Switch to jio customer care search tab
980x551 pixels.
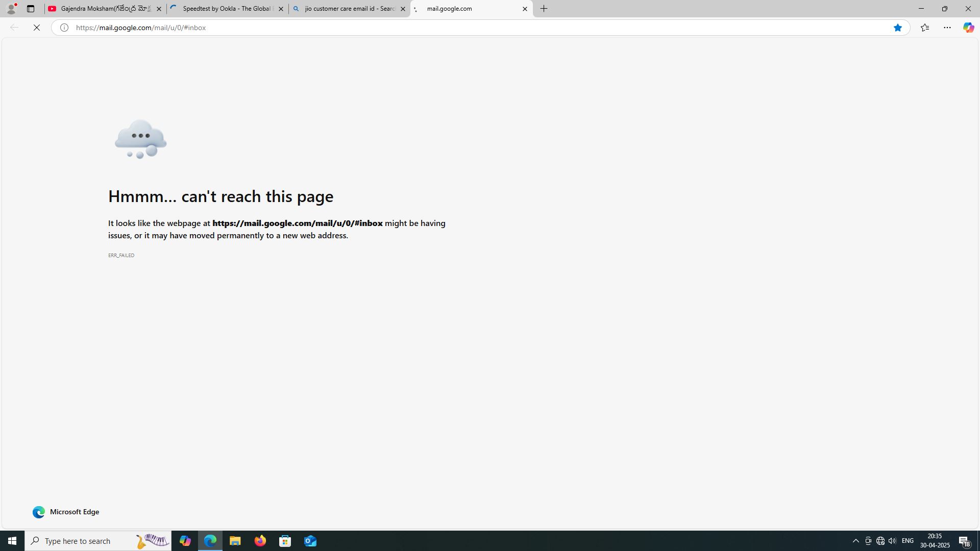350,9
